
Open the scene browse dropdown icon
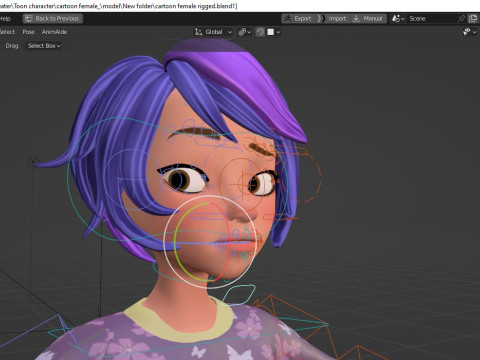point(398,19)
